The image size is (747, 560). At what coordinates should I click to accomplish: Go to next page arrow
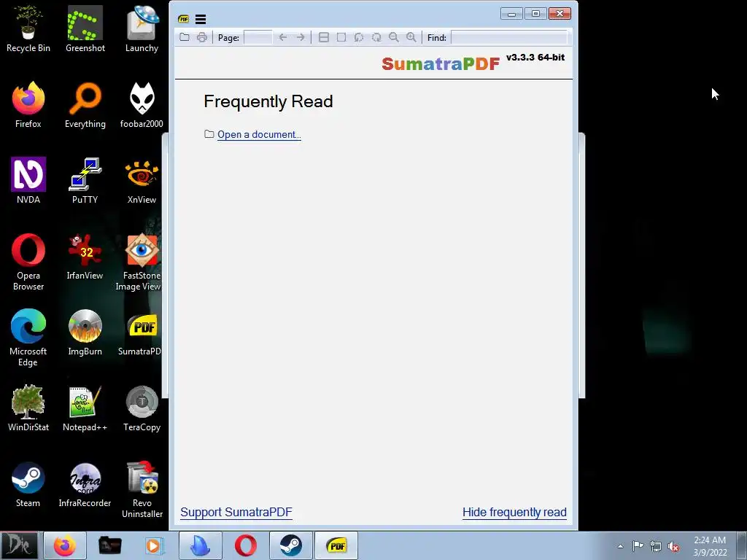click(301, 37)
